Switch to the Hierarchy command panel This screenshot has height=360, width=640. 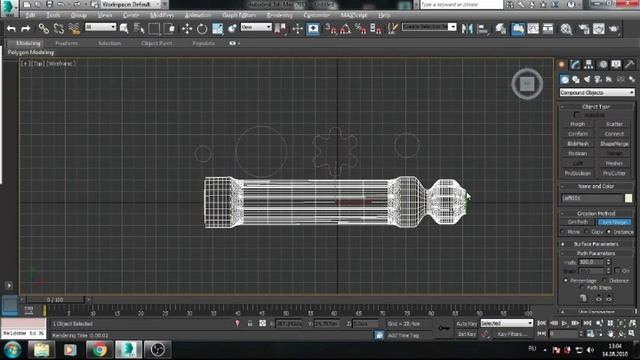pyautogui.click(x=589, y=64)
